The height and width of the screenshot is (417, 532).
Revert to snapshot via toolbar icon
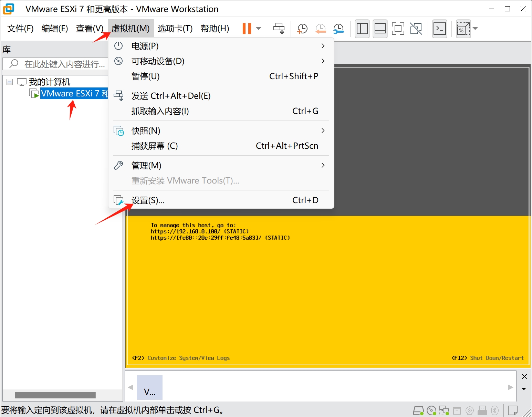[x=321, y=29]
